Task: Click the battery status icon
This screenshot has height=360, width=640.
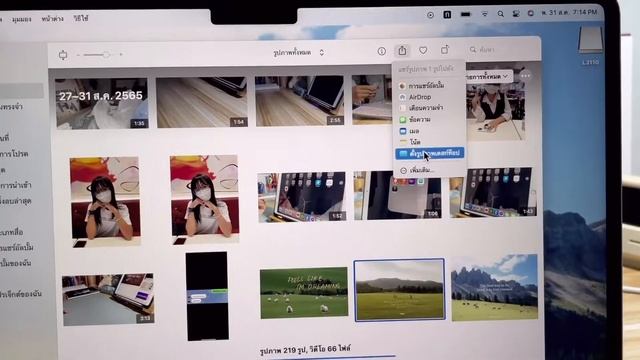Action: point(465,14)
